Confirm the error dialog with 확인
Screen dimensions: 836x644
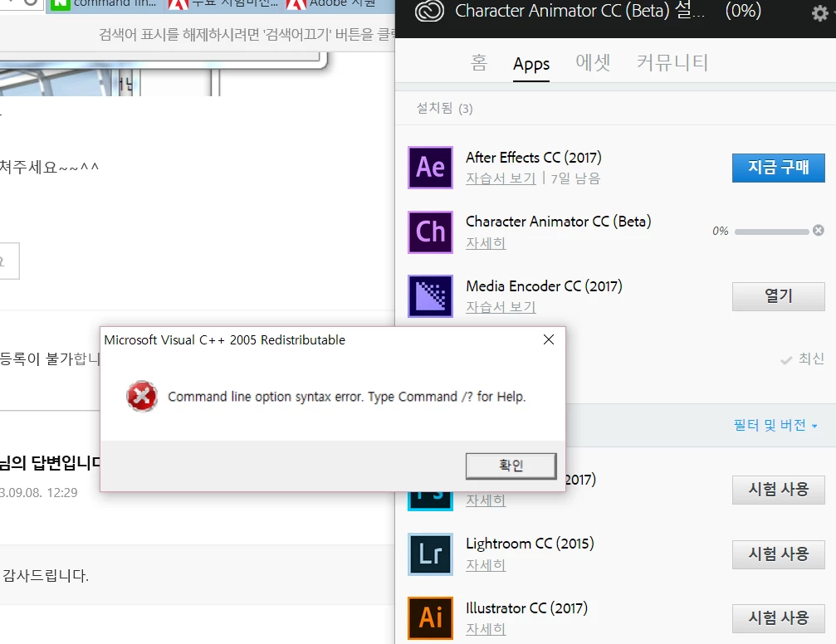[x=511, y=466]
